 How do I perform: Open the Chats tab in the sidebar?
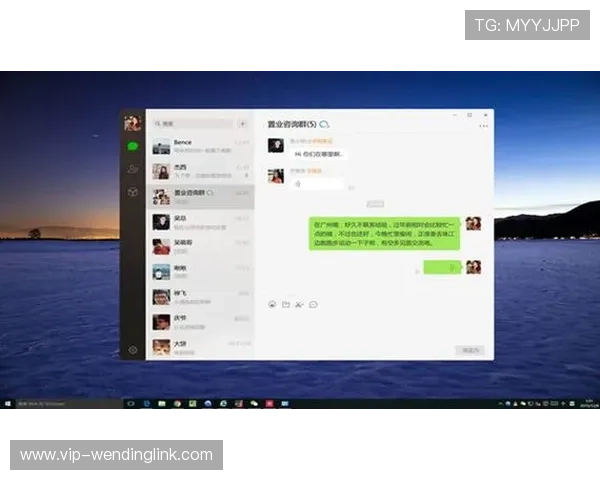tap(132, 146)
